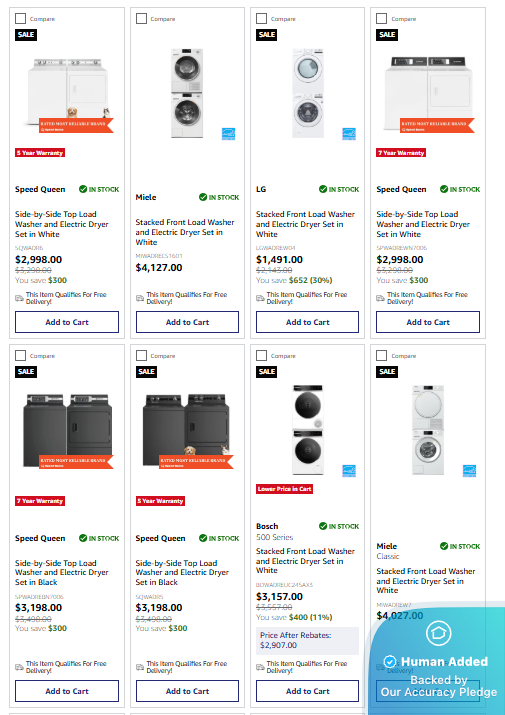This screenshot has width=505, height=715.
Task: Click 7 Year Warranty badge on white Speed Queen
Action: tap(401, 153)
